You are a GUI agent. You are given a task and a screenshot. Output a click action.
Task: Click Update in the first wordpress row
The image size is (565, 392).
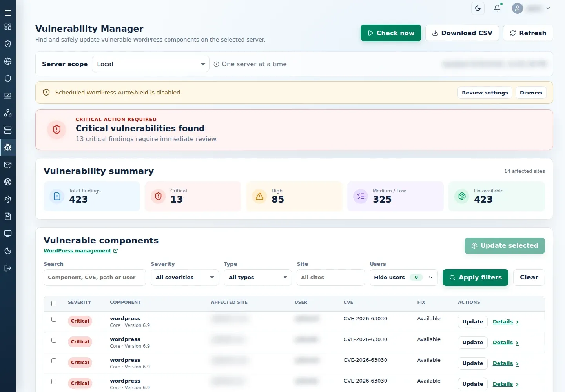click(473, 322)
